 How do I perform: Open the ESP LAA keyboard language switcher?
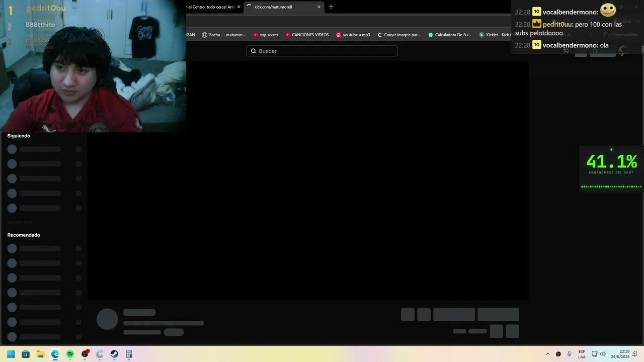(x=582, y=354)
